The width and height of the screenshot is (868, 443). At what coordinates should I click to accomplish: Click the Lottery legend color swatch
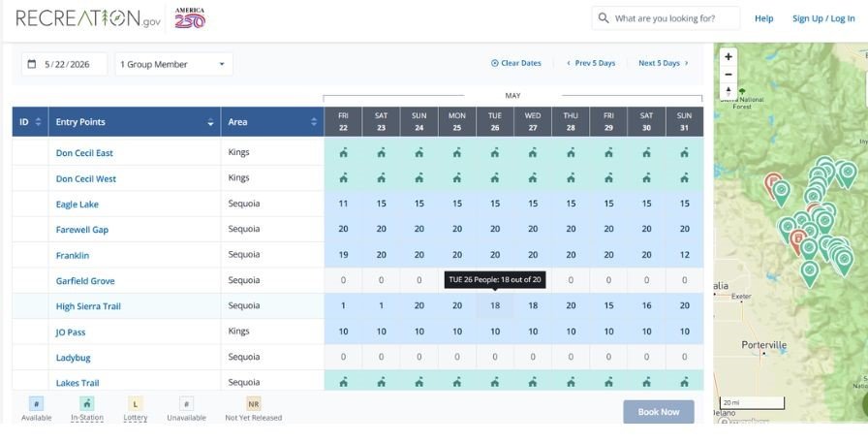pos(136,404)
